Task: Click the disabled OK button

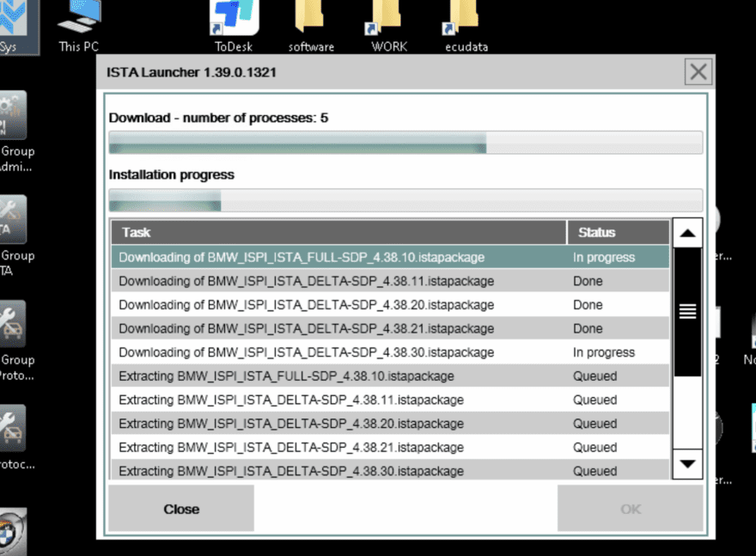Action: [631, 509]
